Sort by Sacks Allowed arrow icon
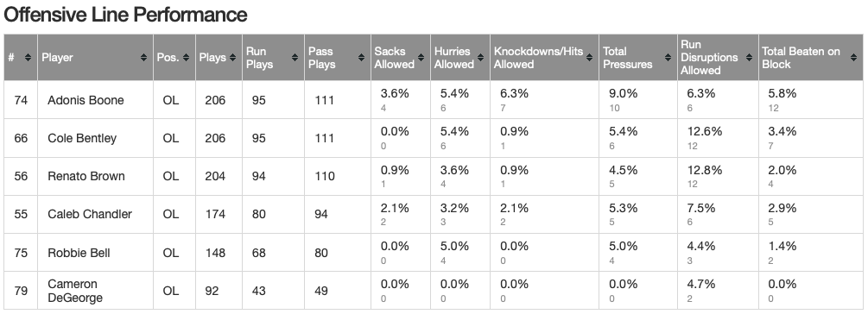 (421, 58)
